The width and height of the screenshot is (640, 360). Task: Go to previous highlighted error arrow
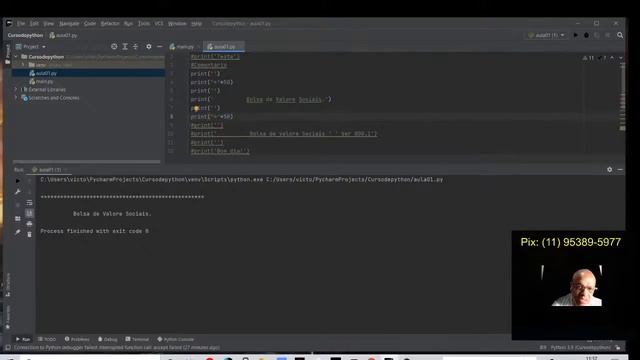612,58
